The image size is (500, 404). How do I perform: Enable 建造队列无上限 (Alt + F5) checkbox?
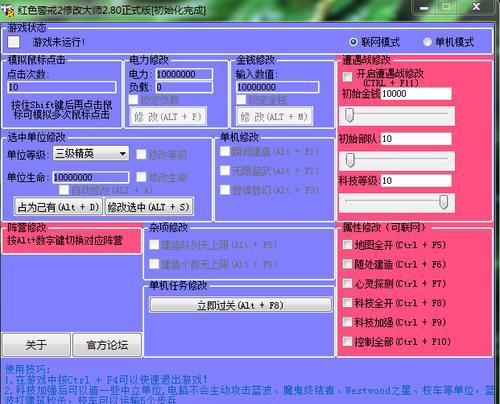click(154, 245)
